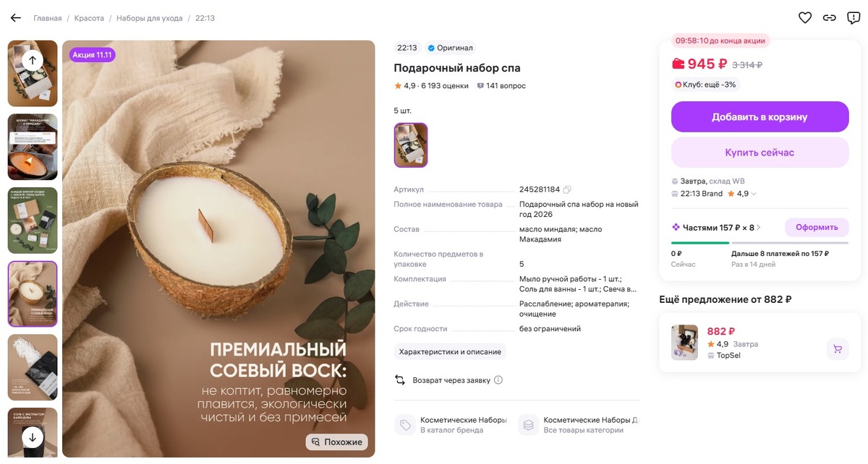
Task: Open 141 вопрос questions link
Action: pyautogui.click(x=501, y=86)
